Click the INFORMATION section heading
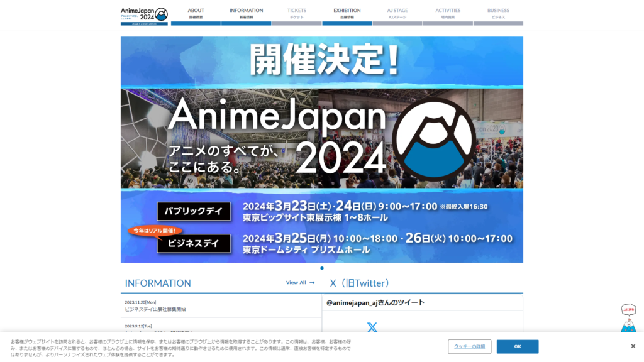Image resolution: width=644 pixels, height=362 pixels. [x=158, y=283]
